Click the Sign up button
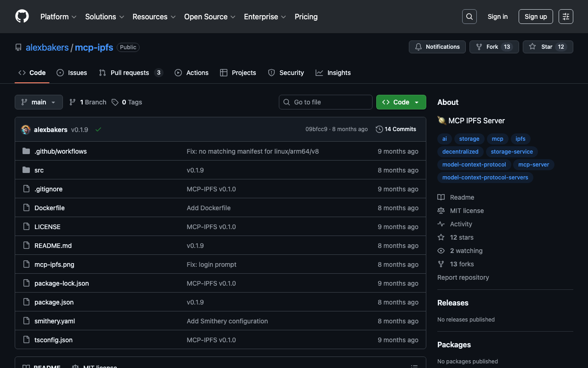Viewport: 588px width, 368px height. point(535,17)
